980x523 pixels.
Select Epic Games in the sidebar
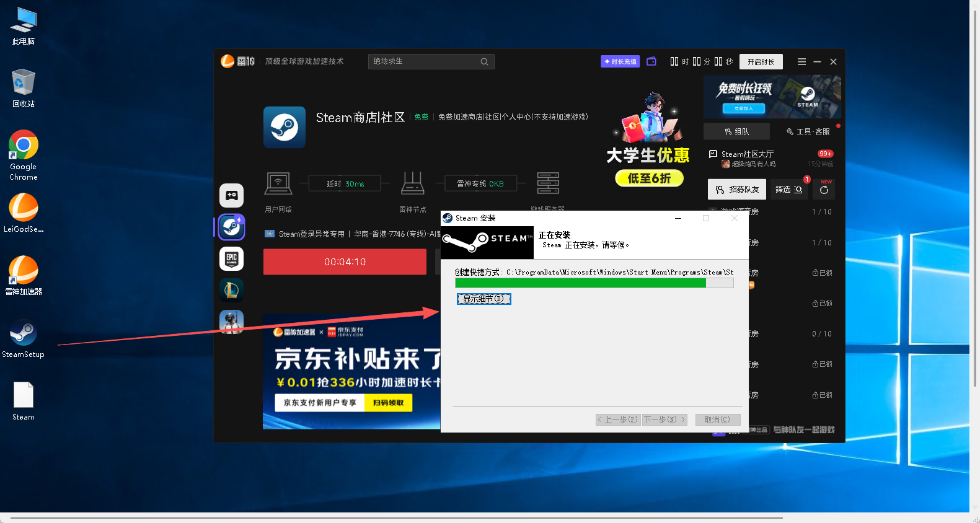pyautogui.click(x=231, y=258)
